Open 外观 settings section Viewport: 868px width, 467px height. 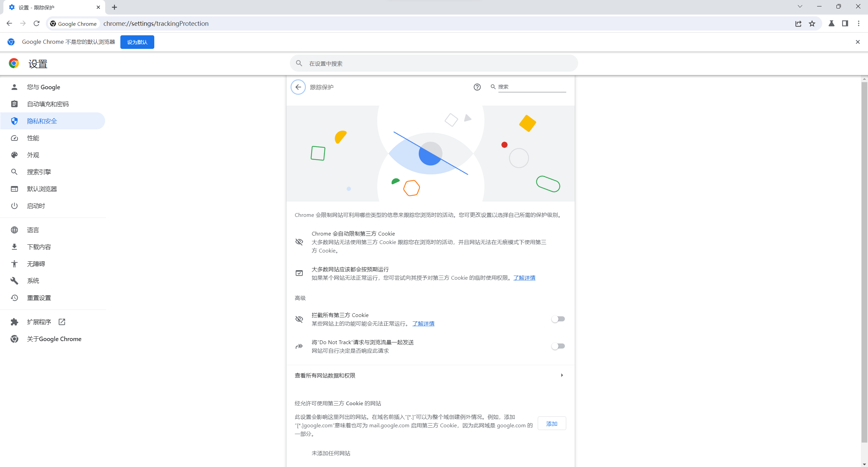(x=33, y=155)
